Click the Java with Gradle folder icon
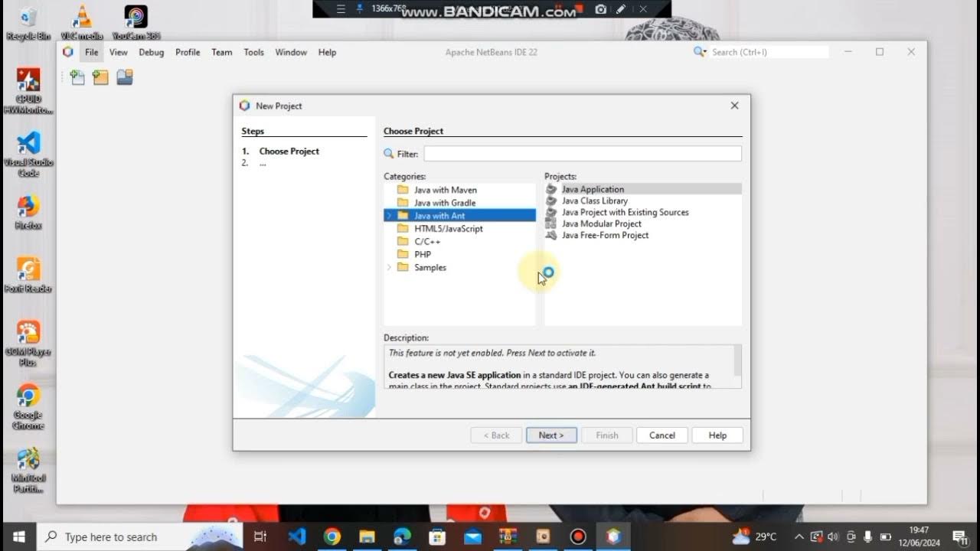The image size is (980, 551). pos(403,203)
